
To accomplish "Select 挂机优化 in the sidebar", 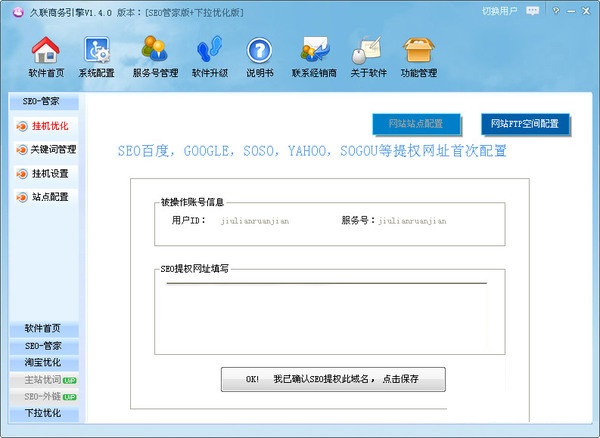I will 50,126.
